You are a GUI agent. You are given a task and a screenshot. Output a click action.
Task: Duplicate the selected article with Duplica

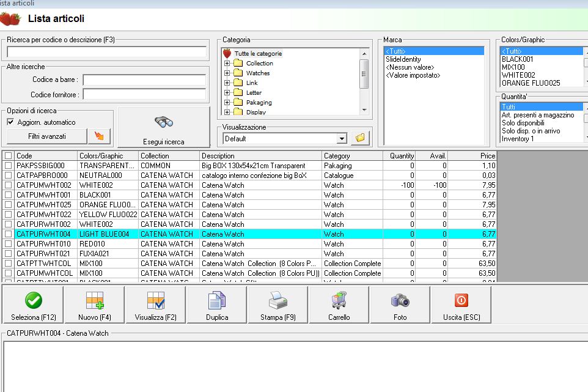click(217, 305)
